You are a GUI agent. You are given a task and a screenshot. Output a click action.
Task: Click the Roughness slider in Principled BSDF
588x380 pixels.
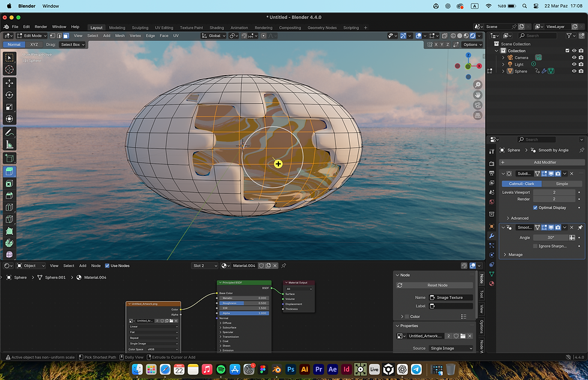244,303
